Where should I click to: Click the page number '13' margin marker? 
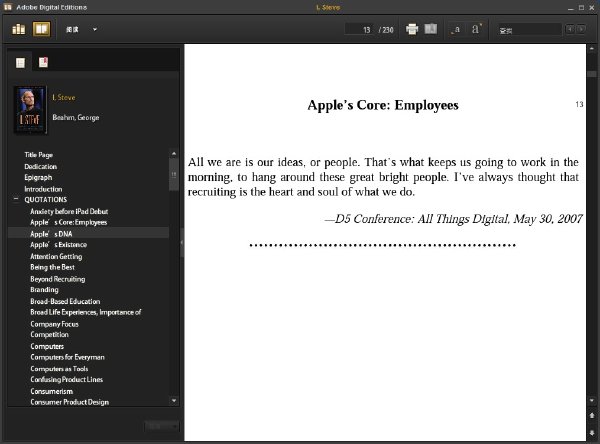[x=579, y=104]
